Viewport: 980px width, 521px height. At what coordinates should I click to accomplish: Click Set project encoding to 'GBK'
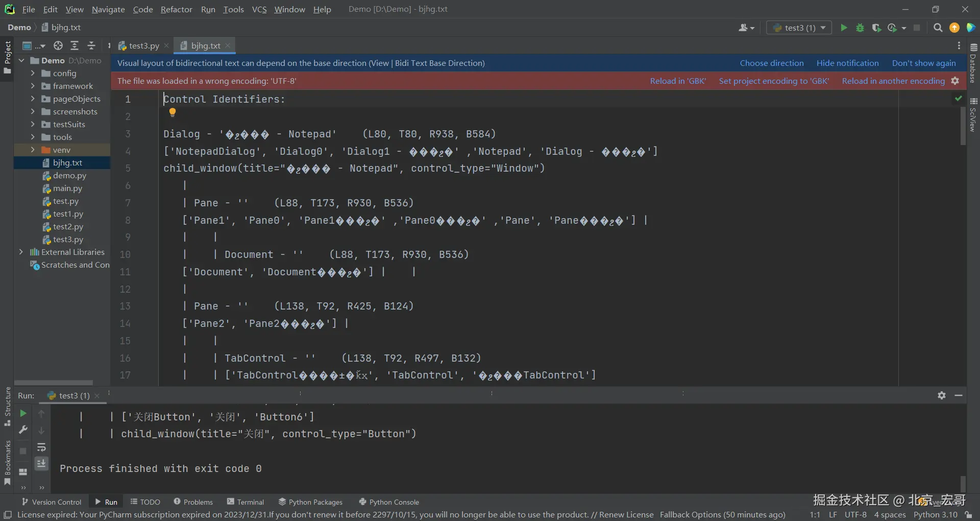pyautogui.click(x=774, y=81)
